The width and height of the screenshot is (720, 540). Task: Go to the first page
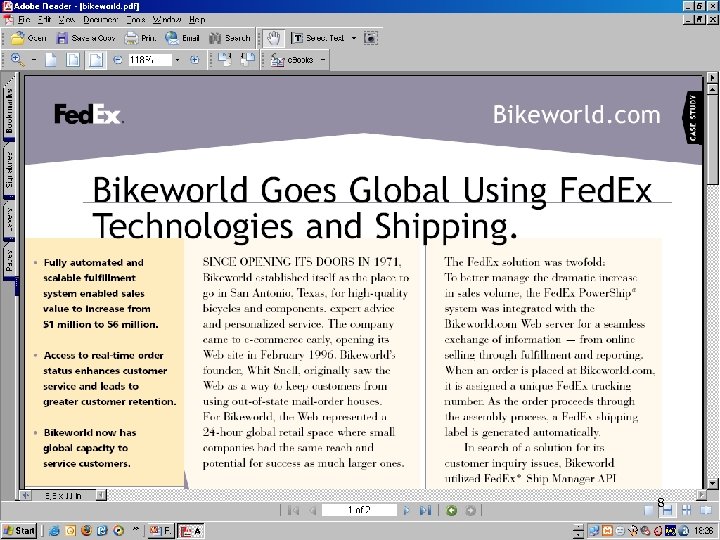click(x=292, y=510)
